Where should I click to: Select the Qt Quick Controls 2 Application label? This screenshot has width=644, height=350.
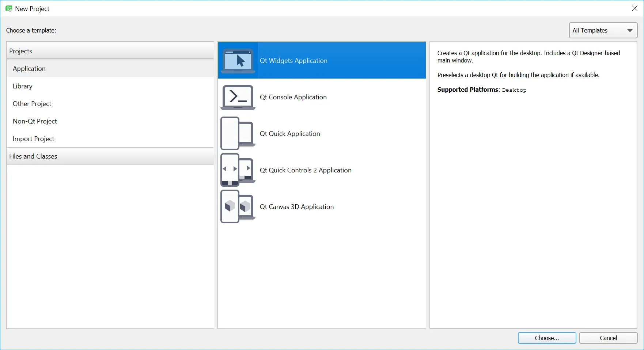pos(306,170)
